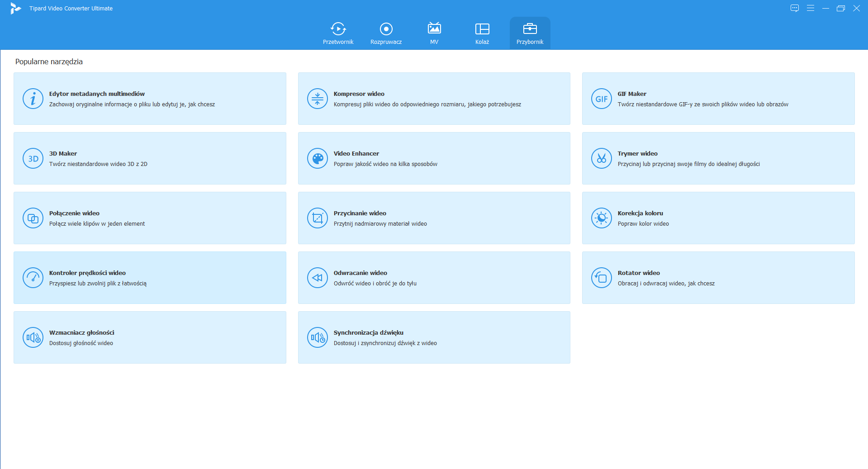Click the Odwracanie wideo rewind icon

(318, 278)
